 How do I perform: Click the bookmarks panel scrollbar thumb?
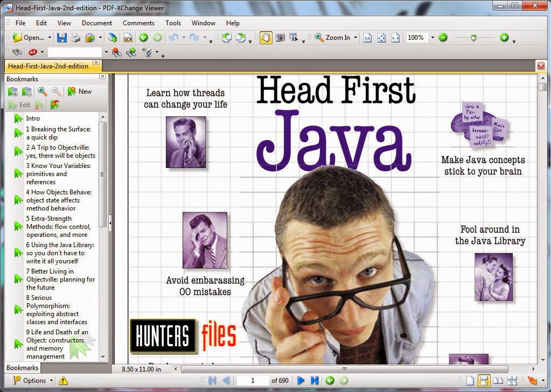tap(103, 174)
